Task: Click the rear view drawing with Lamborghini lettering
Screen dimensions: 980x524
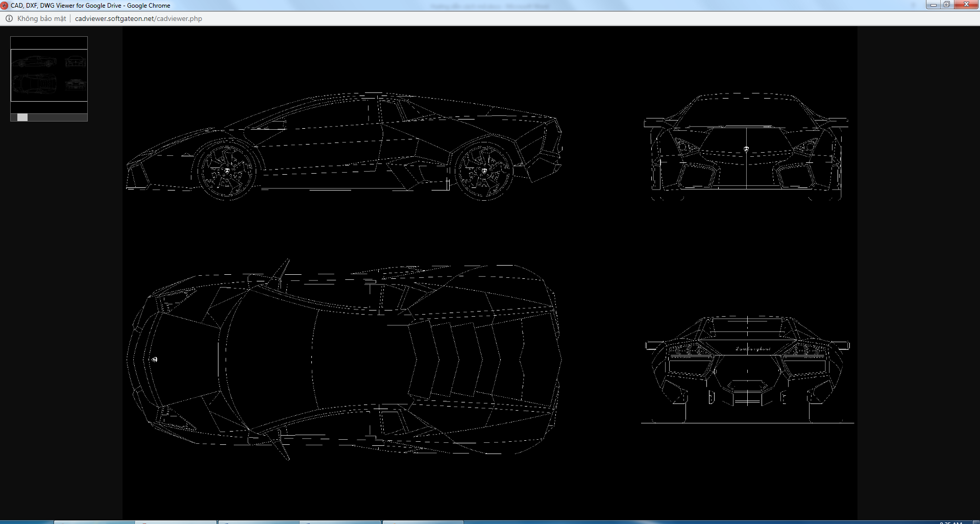Action: click(x=747, y=370)
